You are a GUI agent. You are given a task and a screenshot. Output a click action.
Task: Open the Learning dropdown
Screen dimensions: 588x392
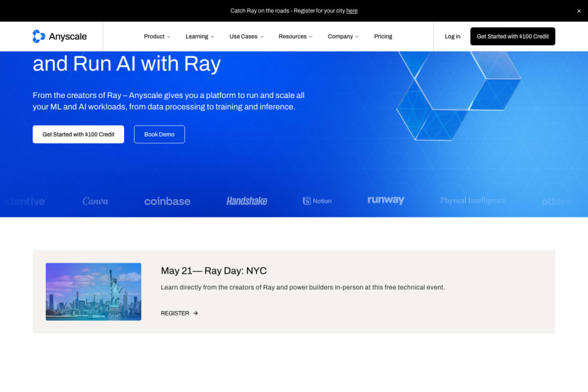point(199,37)
